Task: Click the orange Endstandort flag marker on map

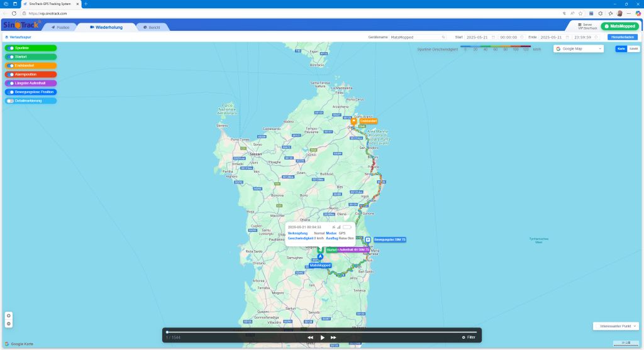Action: [354, 121]
